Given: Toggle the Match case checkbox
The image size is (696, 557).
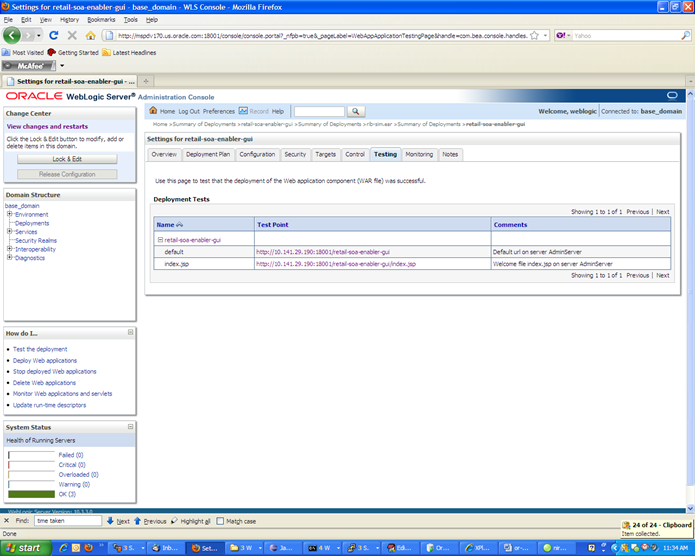Looking at the screenshot, I should (x=220, y=521).
